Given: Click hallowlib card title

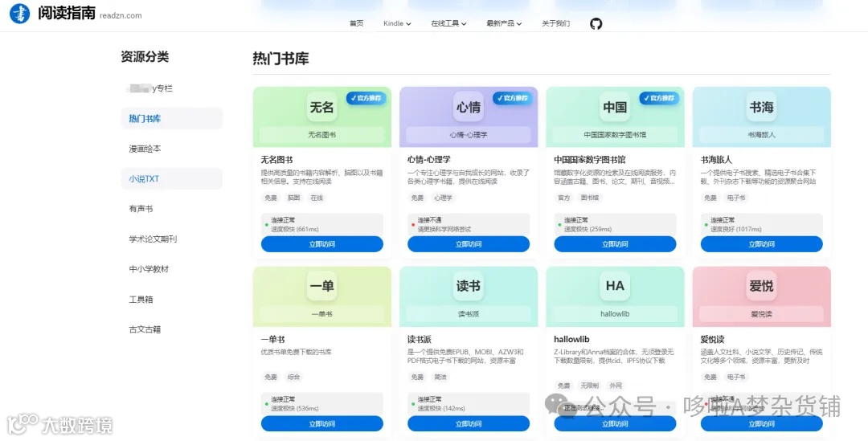Looking at the screenshot, I should (572, 339).
